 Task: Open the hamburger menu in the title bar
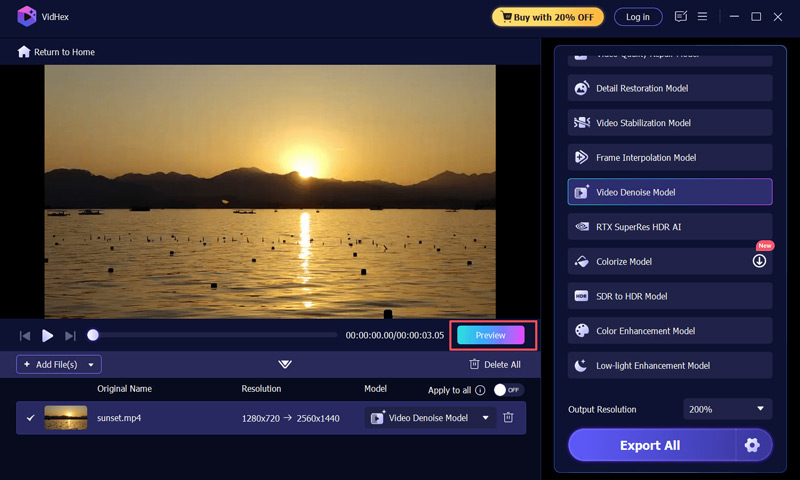[703, 17]
